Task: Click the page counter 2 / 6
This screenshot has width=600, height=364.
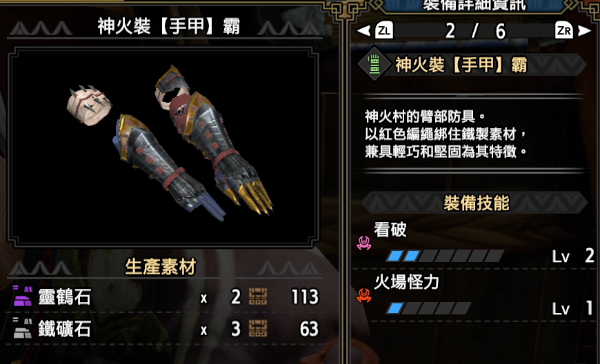Action: 475,31
